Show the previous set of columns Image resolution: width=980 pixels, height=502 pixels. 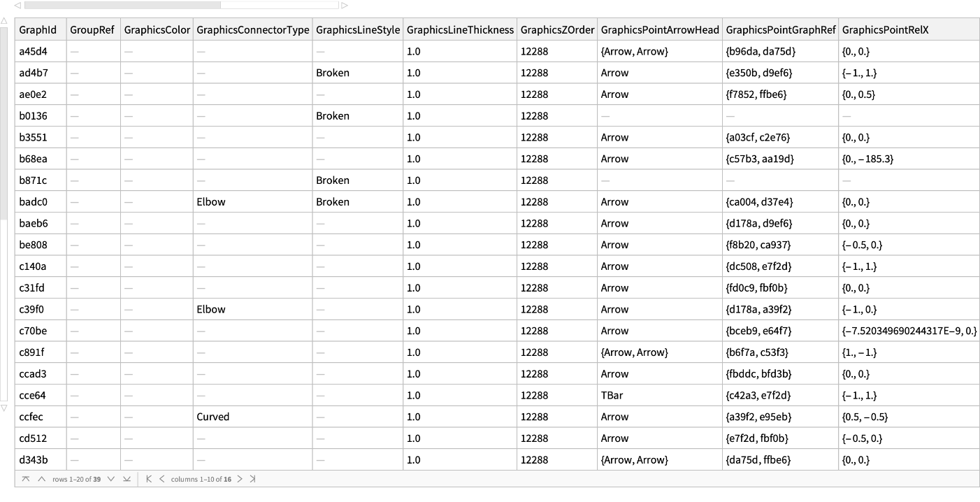pos(161,479)
